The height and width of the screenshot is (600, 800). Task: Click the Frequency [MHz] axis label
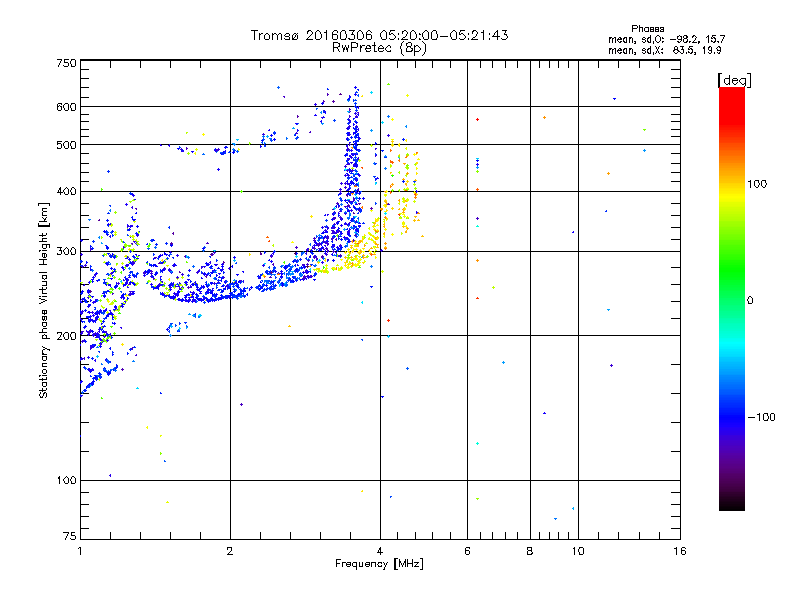pyautogui.click(x=379, y=565)
